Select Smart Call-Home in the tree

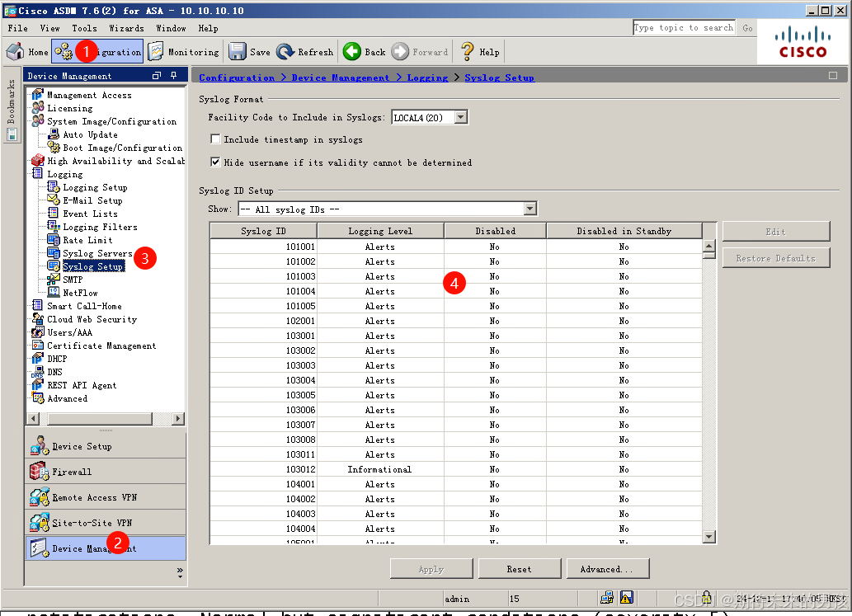pos(84,306)
